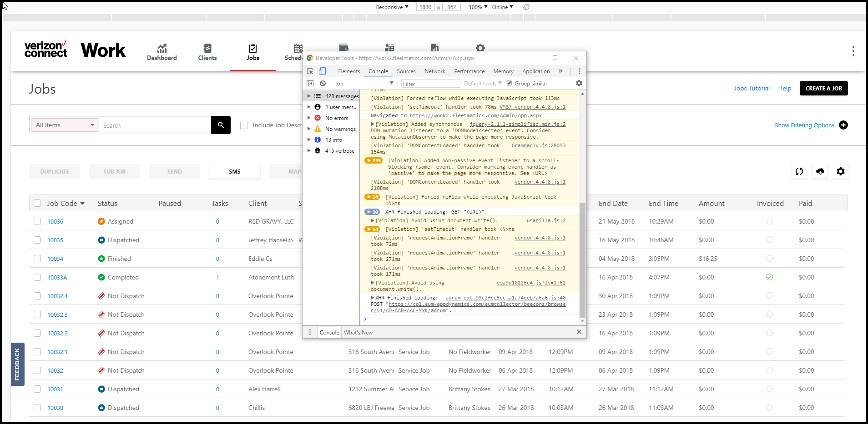This screenshot has height=424, width=868.
Task: Open the What's New drawer tab
Action: tap(358, 333)
